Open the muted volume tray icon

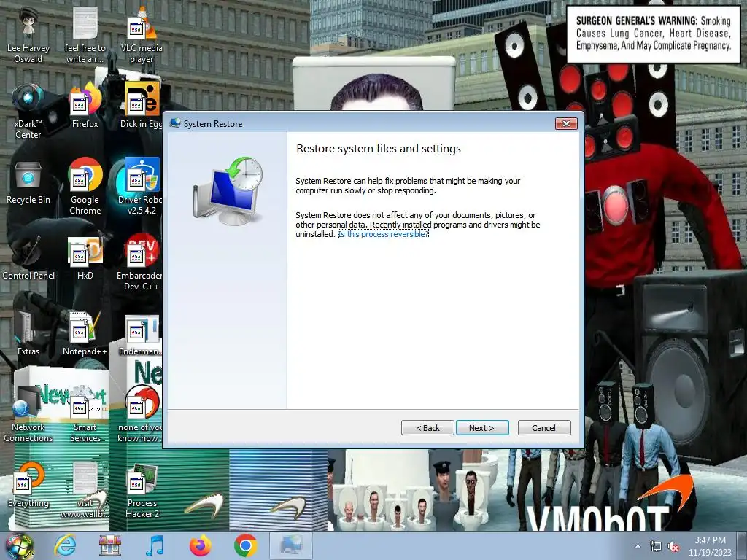pyautogui.click(x=673, y=547)
